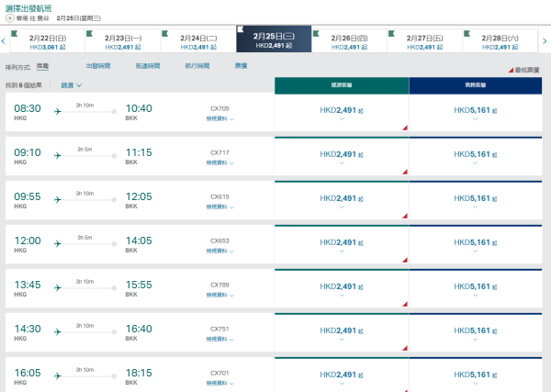Select the 2月27日(五) date tab
The width and height of the screenshot is (551, 392).
[424, 39]
